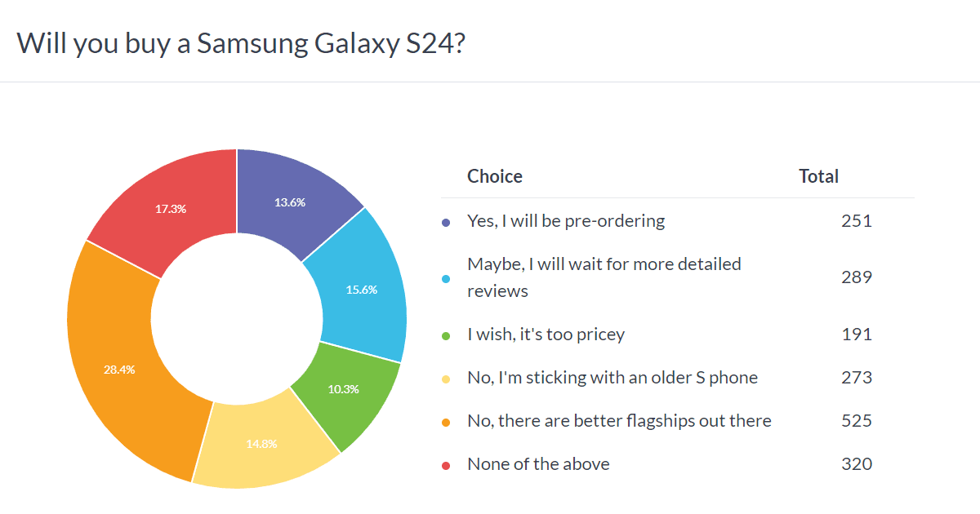Click yellow legend dot for older S phone

coord(445,378)
